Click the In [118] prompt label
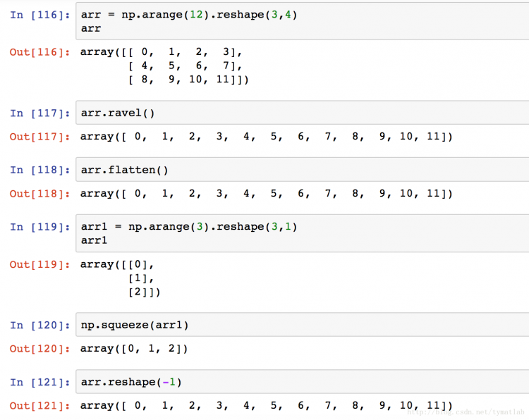 pyautogui.click(x=39, y=171)
